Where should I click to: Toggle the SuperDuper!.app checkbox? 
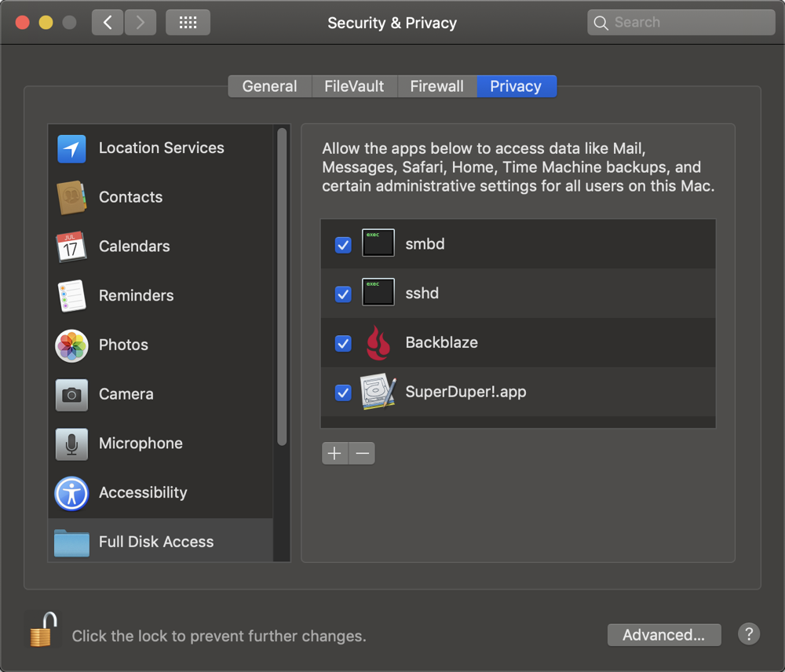(x=343, y=393)
